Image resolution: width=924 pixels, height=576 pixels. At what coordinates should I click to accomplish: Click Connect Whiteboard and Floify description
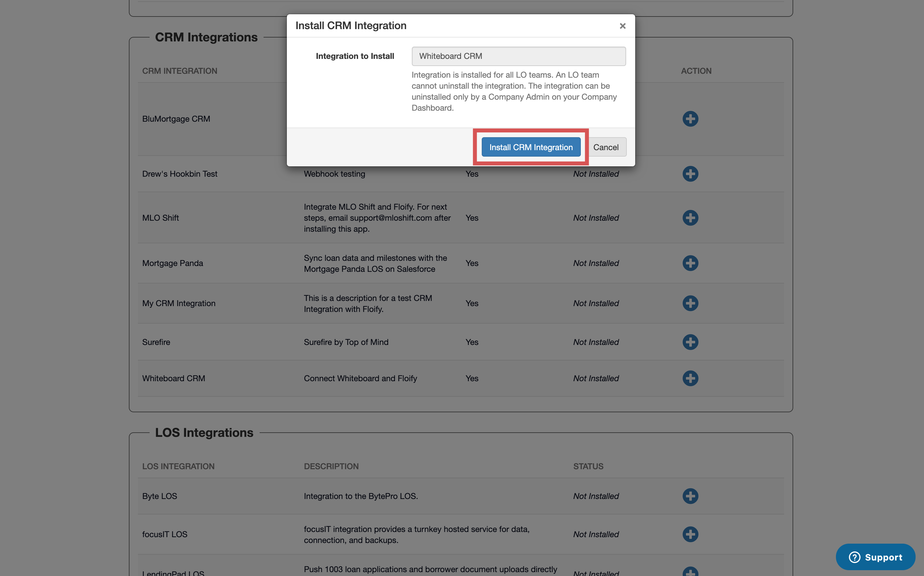[x=360, y=378]
